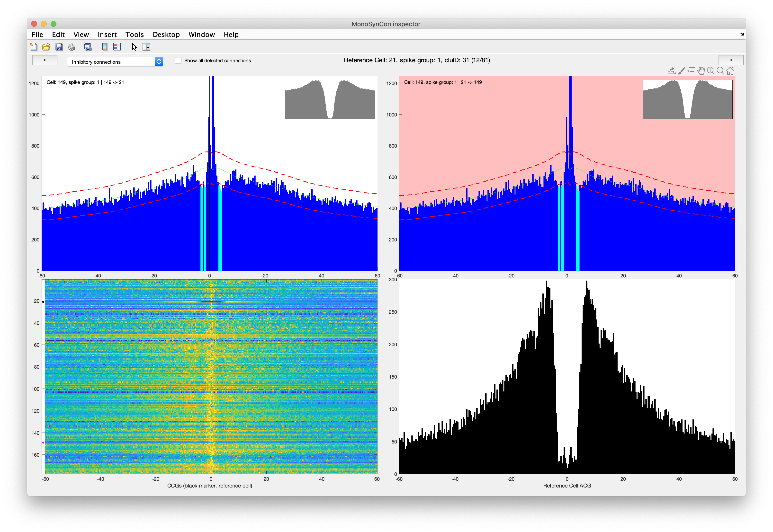Enable the Brush data tool
Viewport: 773px width, 532px height.
tap(681, 71)
